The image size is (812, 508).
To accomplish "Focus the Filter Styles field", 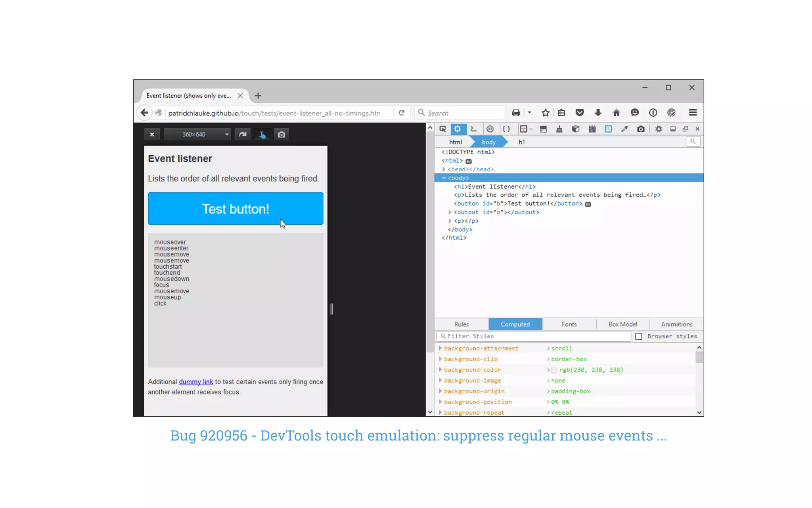I will [x=533, y=336].
